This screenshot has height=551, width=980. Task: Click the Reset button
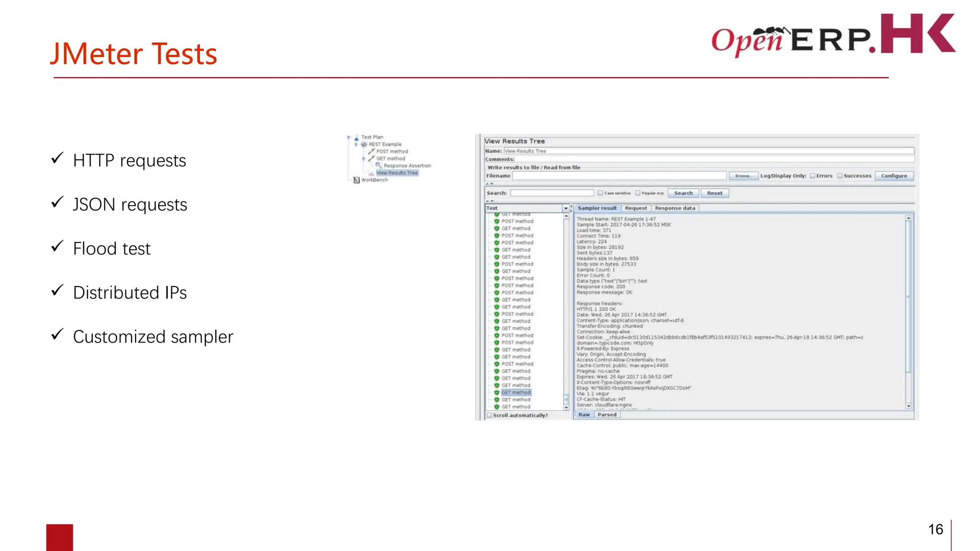[x=714, y=193]
